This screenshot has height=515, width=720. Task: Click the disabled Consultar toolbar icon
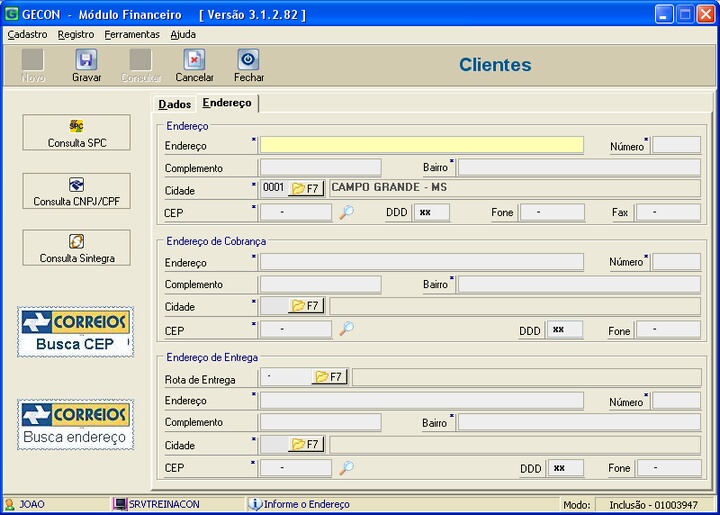[x=141, y=60]
